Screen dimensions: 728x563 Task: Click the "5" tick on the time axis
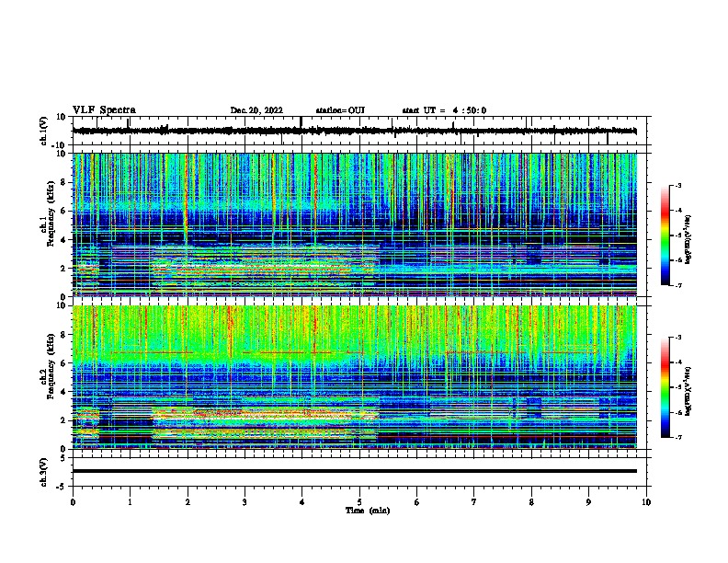[359, 502]
